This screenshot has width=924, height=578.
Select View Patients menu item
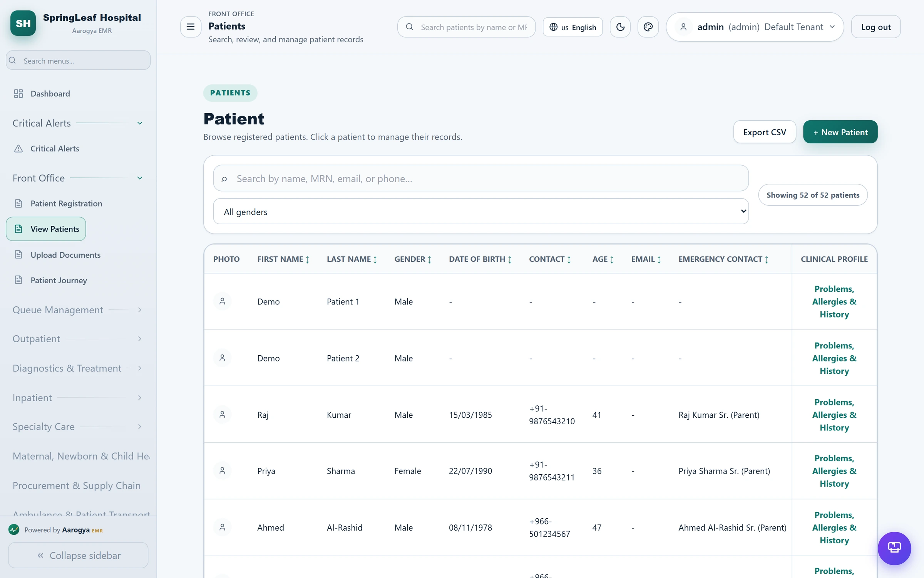pyautogui.click(x=46, y=229)
